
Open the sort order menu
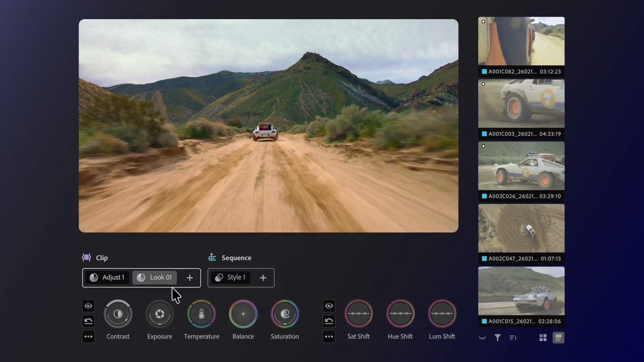point(513,337)
